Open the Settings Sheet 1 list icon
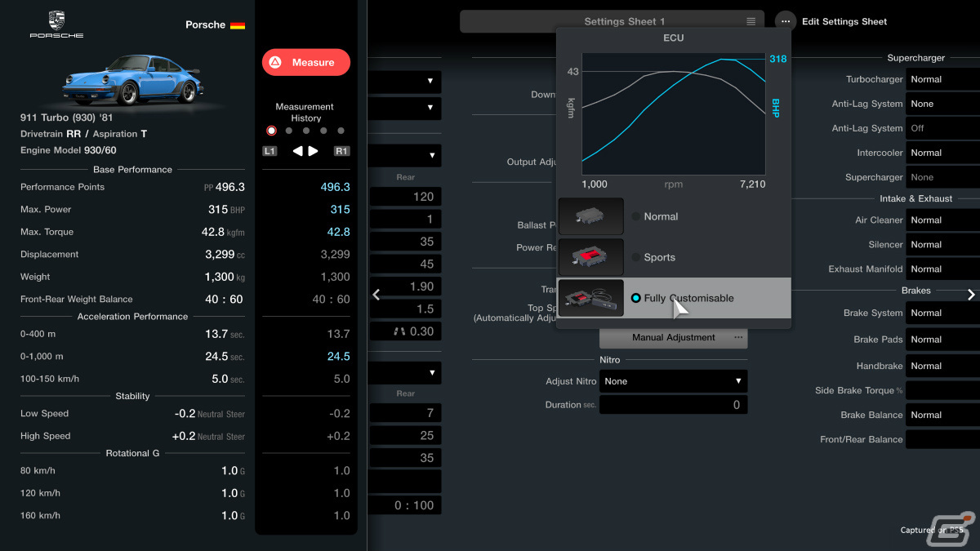 (x=751, y=21)
